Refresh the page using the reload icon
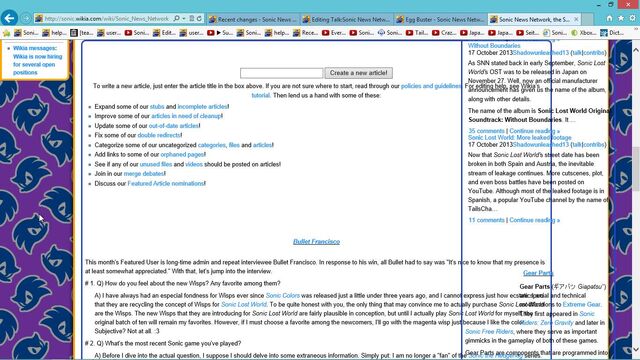This screenshot has height=360, width=640. [199, 18]
